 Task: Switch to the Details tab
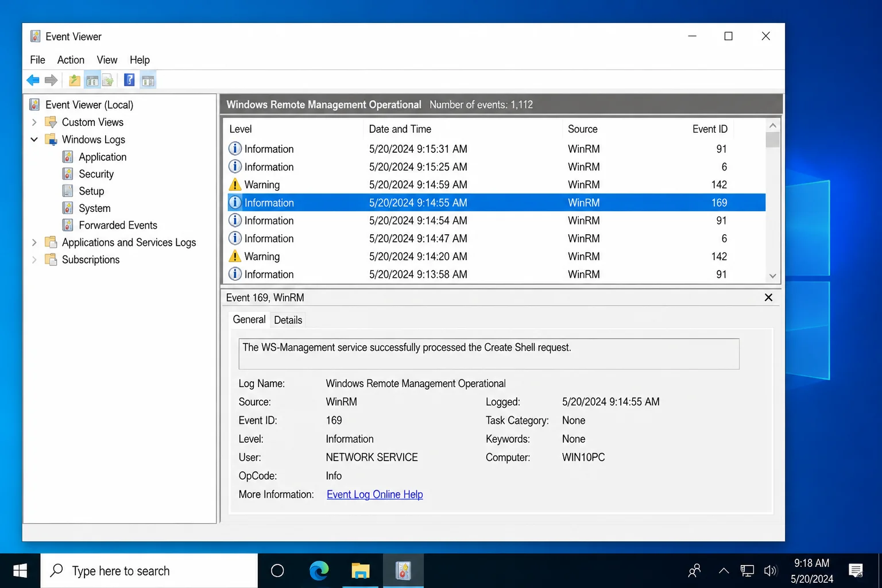click(288, 320)
